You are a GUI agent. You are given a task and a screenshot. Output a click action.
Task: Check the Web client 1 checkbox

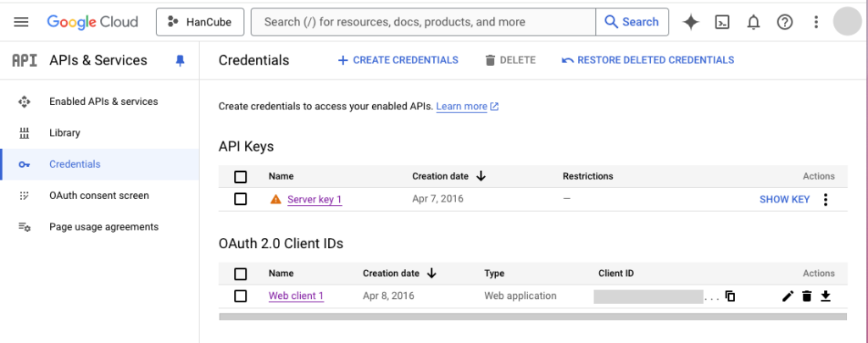(x=240, y=296)
